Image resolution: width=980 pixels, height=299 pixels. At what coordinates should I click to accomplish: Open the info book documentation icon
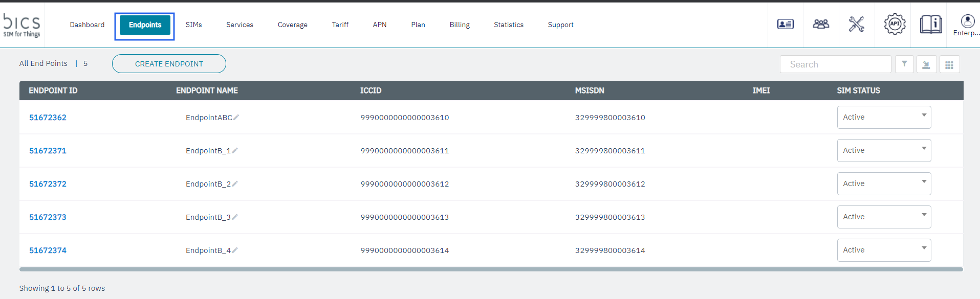click(930, 24)
